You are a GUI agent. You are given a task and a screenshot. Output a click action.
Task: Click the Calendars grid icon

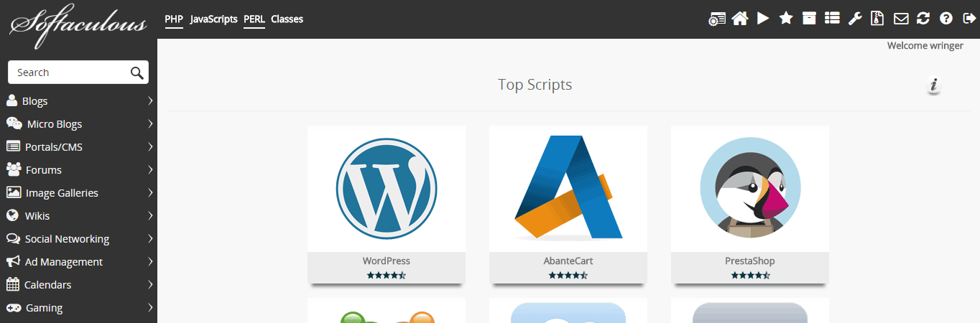pos(12,284)
